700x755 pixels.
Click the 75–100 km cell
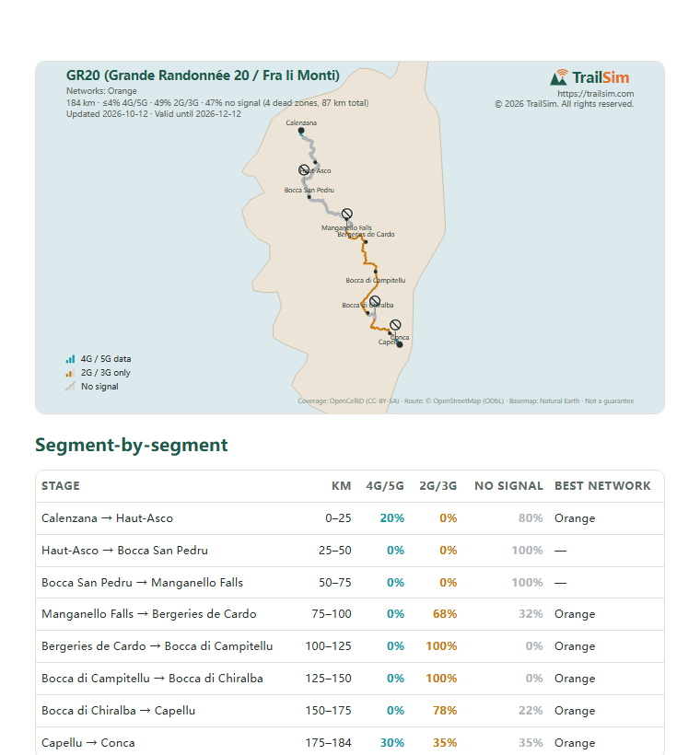coord(332,614)
